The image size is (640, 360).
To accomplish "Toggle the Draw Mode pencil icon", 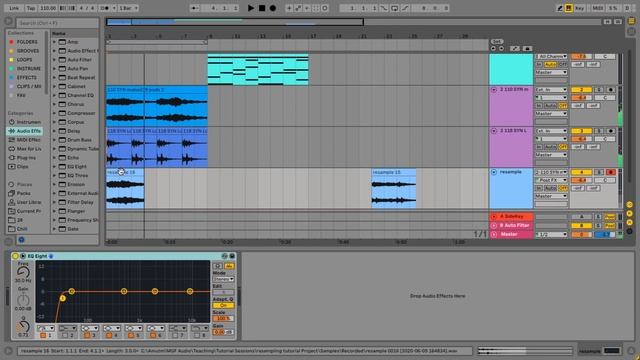I will [560, 8].
